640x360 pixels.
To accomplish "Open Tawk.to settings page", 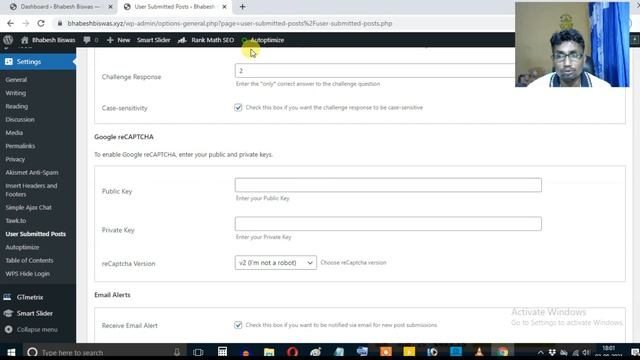I will pyautogui.click(x=16, y=220).
